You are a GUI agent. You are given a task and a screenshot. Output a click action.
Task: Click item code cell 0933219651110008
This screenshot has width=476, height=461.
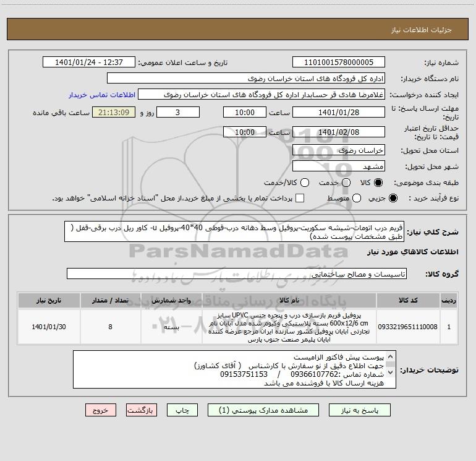point(408,327)
